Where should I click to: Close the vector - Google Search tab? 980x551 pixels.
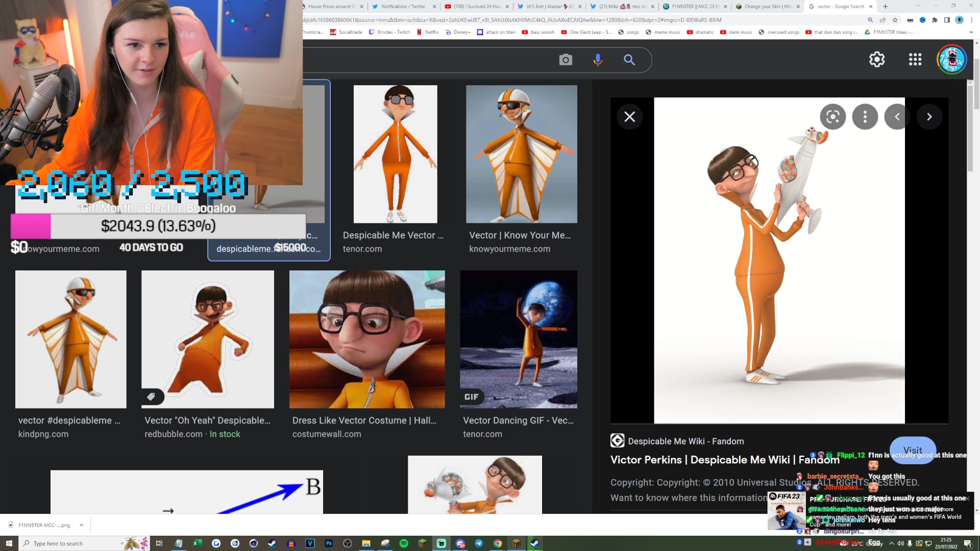click(871, 7)
